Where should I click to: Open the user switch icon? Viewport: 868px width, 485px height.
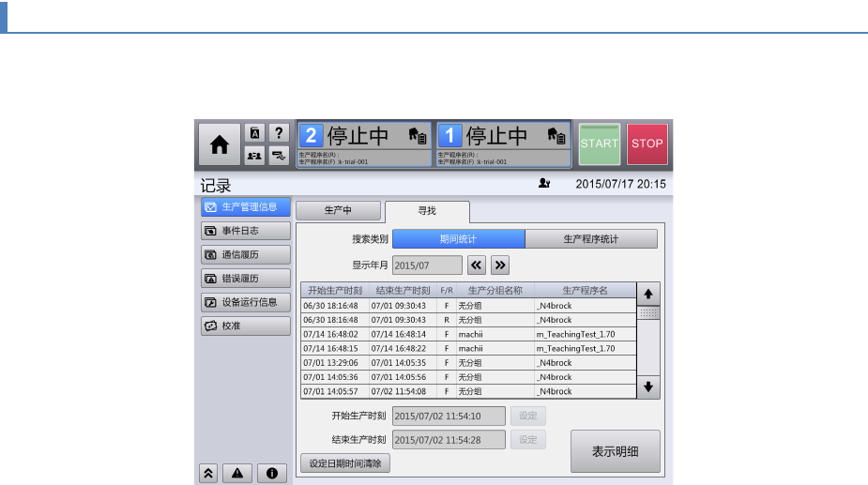pos(254,156)
